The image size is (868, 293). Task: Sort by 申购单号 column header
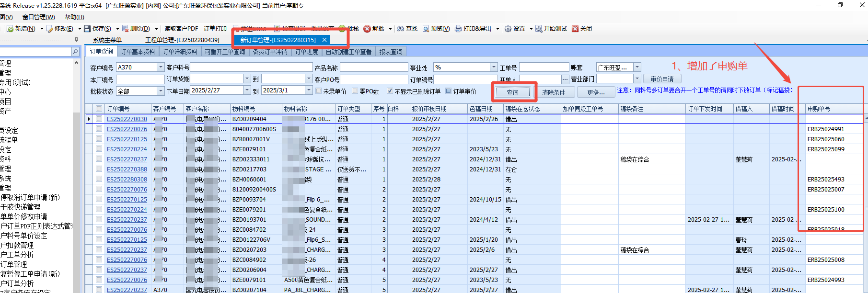(x=834, y=109)
